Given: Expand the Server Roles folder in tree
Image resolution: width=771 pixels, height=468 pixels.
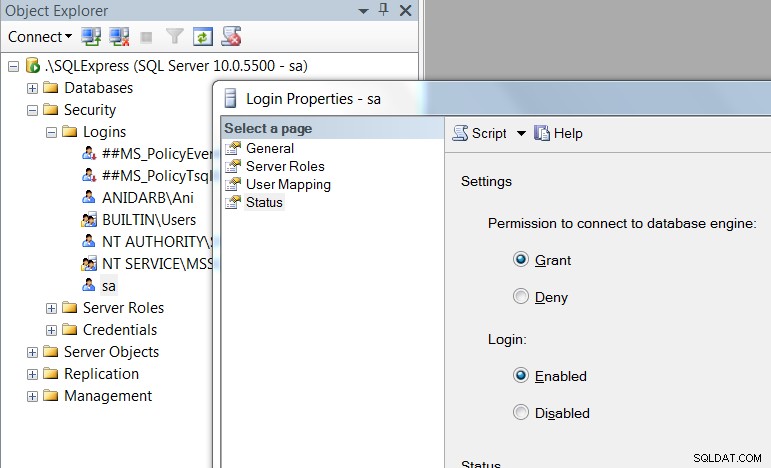Looking at the screenshot, I should (51, 308).
